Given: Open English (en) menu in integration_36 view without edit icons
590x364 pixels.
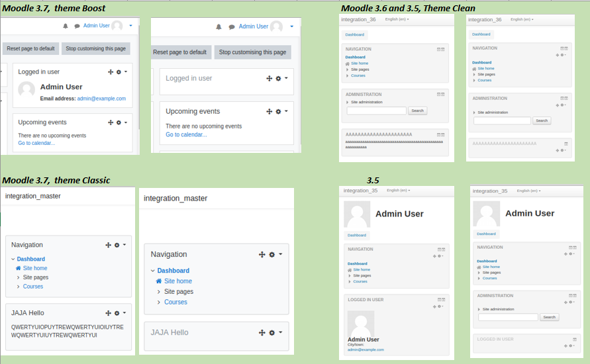Looking at the screenshot, I should (x=397, y=19).
